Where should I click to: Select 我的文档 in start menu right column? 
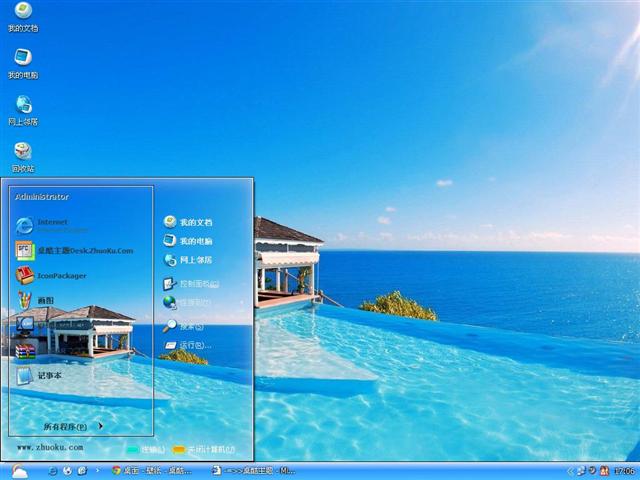point(188,222)
